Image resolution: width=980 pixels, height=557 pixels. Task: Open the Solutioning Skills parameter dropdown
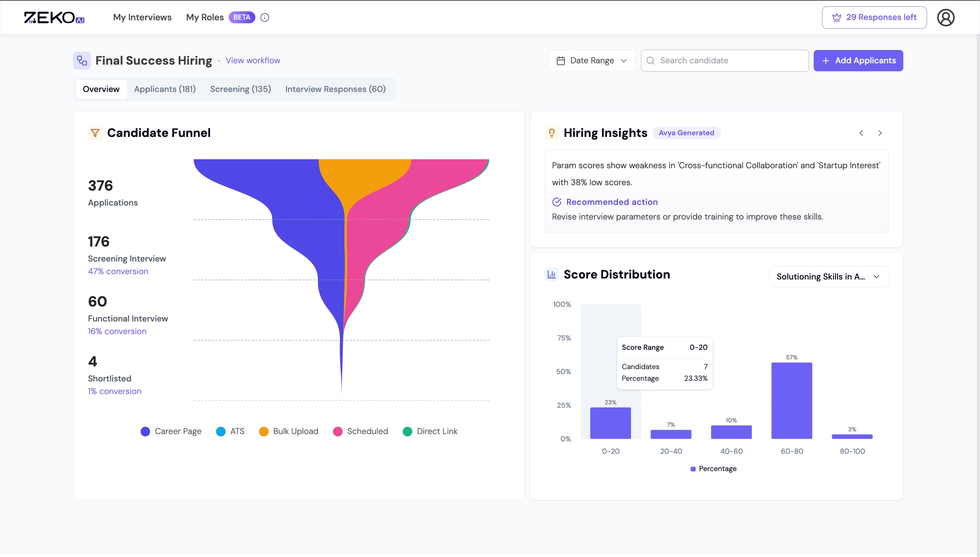click(828, 277)
